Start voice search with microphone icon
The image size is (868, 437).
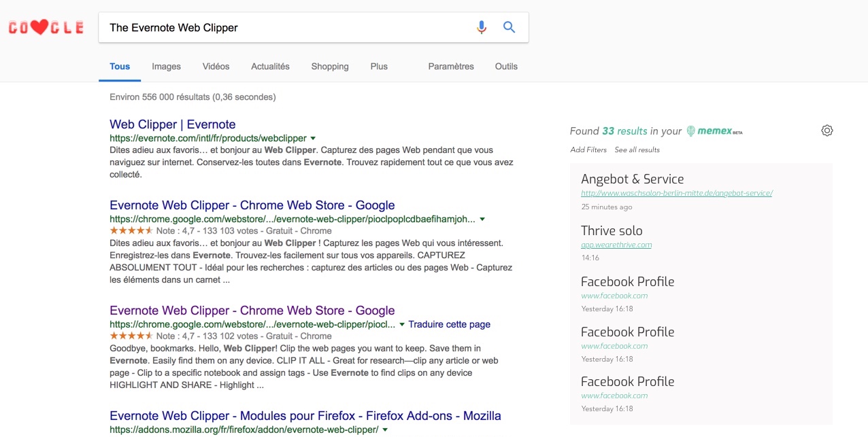click(x=482, y=27)
